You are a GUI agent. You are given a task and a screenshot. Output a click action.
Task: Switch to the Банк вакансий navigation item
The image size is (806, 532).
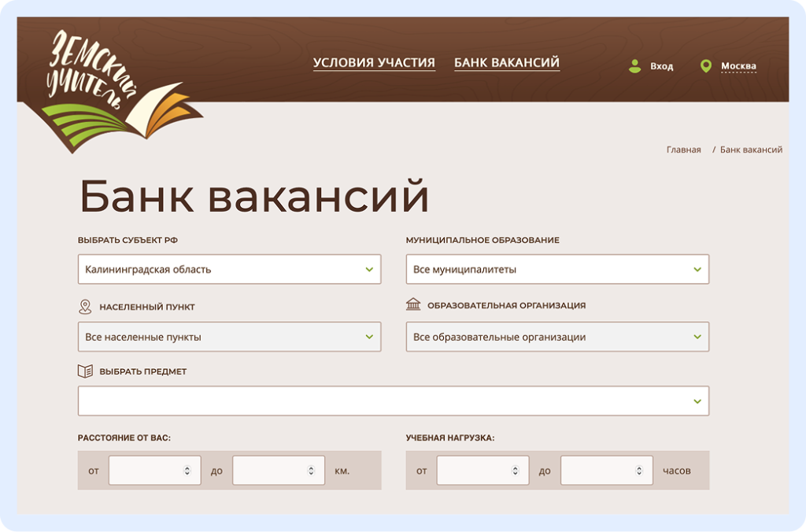click(x=506, y=62)
